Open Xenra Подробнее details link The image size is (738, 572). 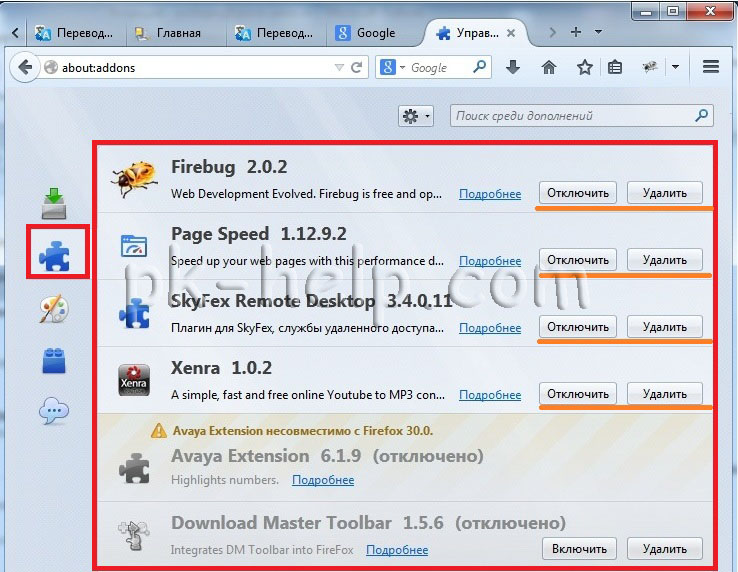click(x=490, y=395)
